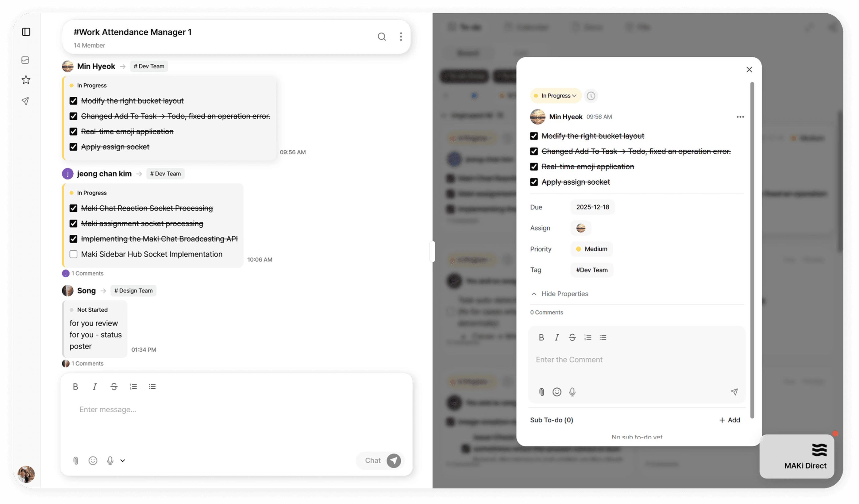Send message with Chat button
Image resolution: width=859 pixels, height=504 pixels.
pyautogui.click(x=381, y=461)
